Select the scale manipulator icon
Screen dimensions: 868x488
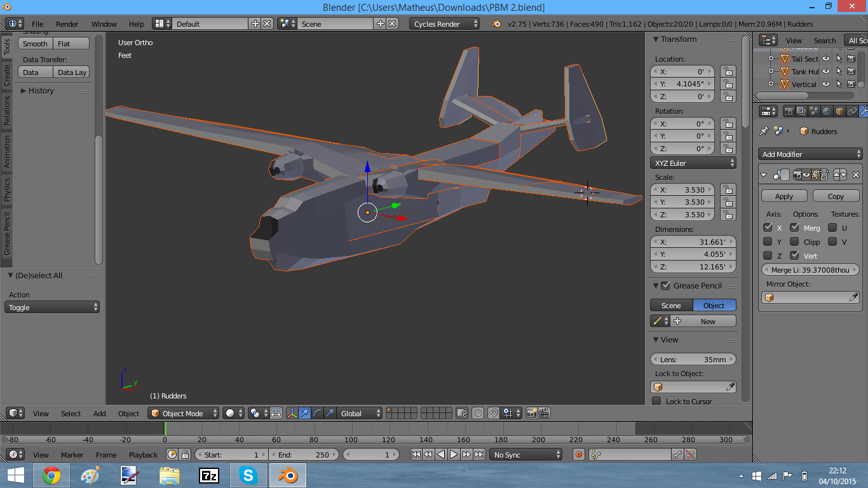pos(330,414)
